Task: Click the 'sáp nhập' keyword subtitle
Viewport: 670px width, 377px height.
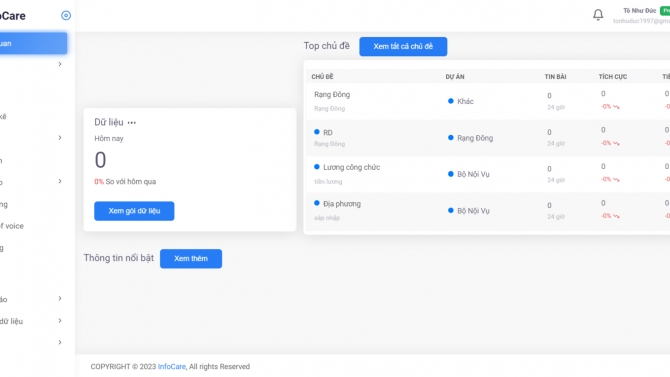Action: (327, 218)
